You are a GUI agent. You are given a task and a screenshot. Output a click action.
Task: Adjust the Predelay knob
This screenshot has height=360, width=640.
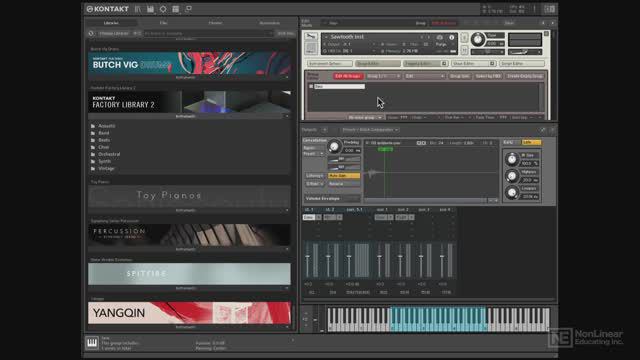(334, 146)
